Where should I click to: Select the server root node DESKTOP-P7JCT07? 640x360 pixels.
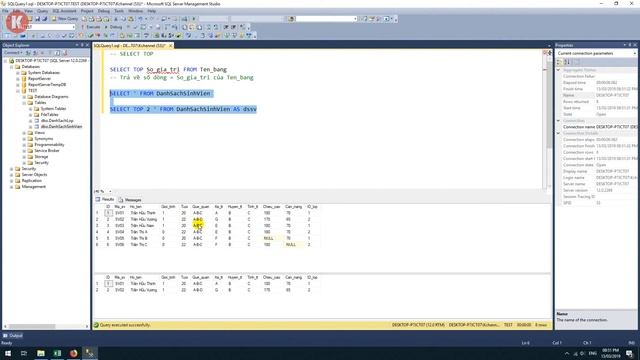(51, 60)
